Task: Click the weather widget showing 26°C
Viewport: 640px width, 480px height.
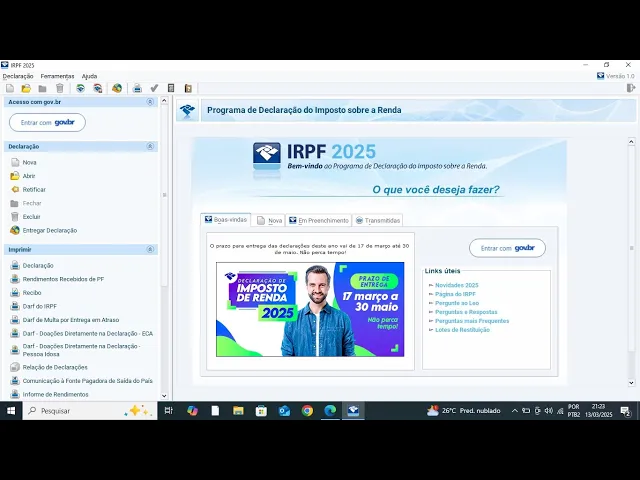Action: tap(463, 411)
